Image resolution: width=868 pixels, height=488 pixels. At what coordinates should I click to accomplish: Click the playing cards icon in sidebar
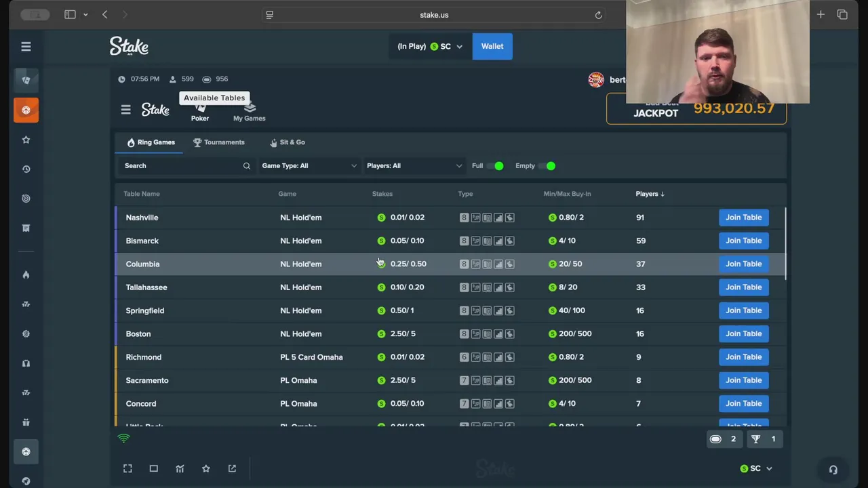[26, 80]
